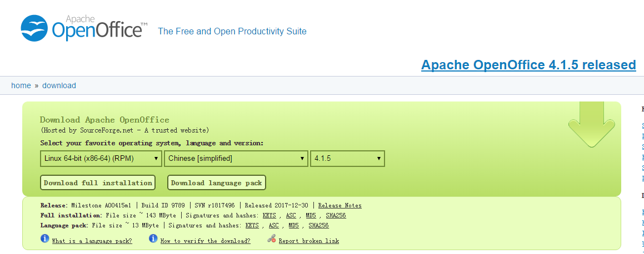Click 'Report broken link' text link
The width and height of the screenshot is (644, 254).
click(x=309, y=241)
